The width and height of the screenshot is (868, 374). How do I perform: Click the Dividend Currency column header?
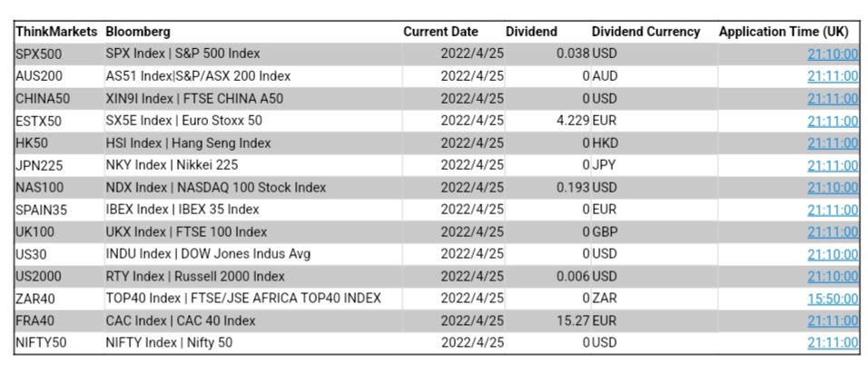646,32
